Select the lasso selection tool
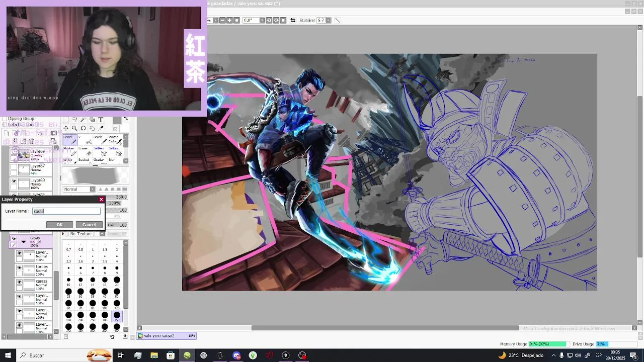 click(x=74, y=120)
